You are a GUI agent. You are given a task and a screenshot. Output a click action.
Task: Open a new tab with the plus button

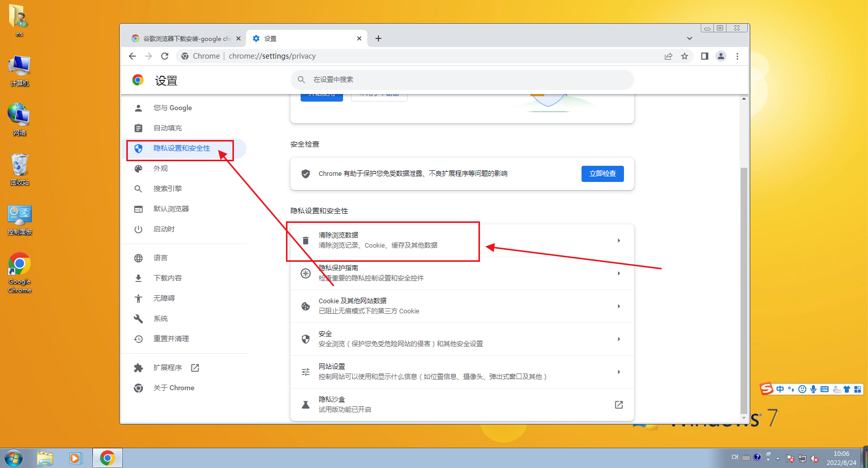click(x=378, y=38)
